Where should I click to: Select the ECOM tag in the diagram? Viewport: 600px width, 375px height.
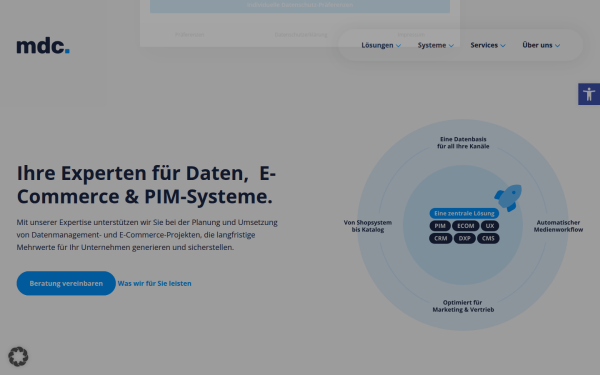click(465, 226)
